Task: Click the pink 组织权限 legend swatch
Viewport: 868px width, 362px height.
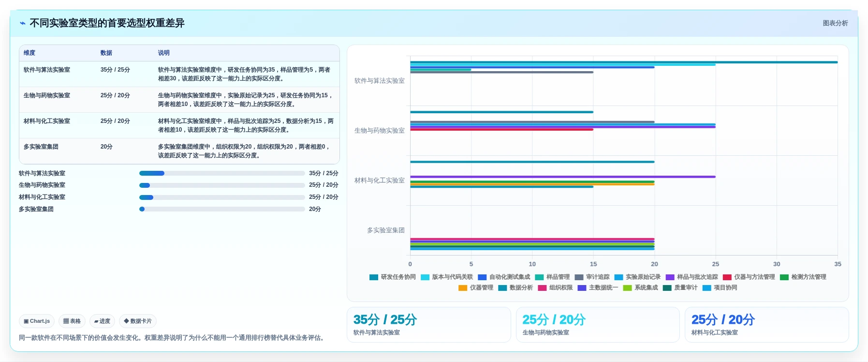Action: click(542, 288)
